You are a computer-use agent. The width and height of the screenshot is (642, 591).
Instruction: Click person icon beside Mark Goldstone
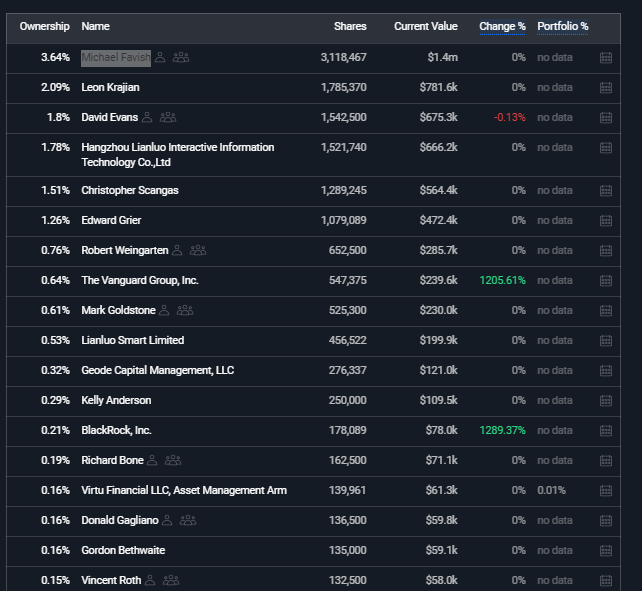click(x=164, y=310)
